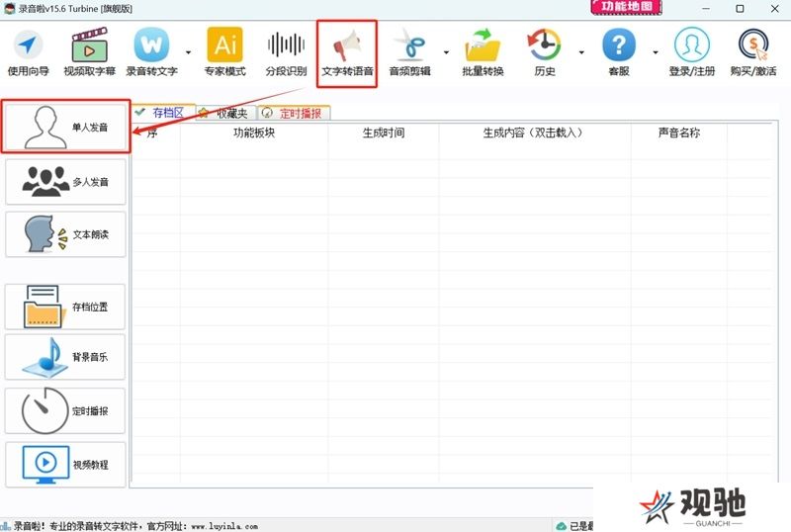Click the 背景音乐 music note button

click(x=65, y=357)
